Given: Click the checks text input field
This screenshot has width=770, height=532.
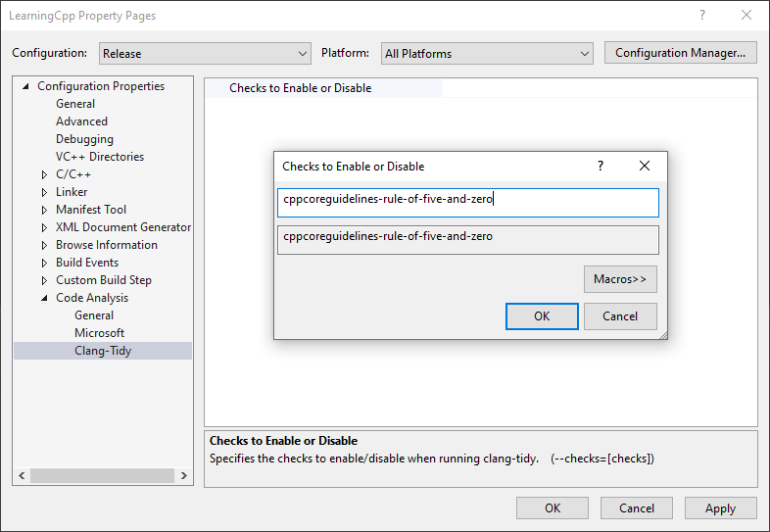Looking at the screenshot, I should coord(468,203).
